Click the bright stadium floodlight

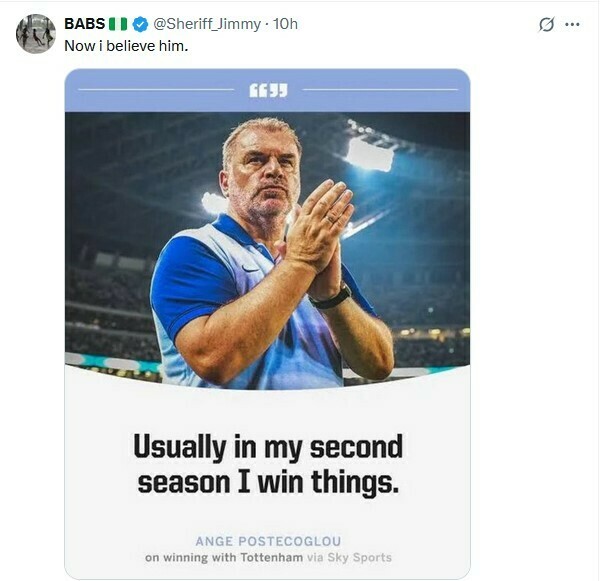371,154
